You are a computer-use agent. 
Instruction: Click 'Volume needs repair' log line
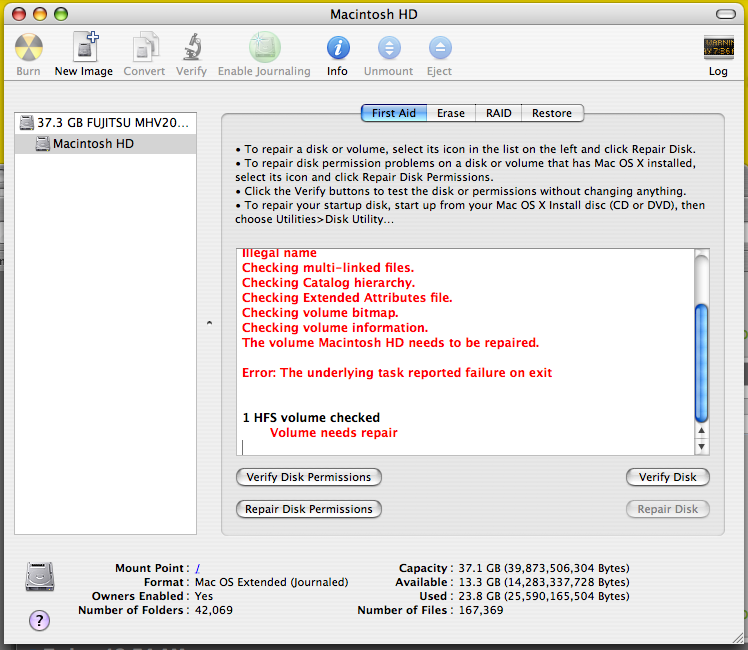(333, 433)
